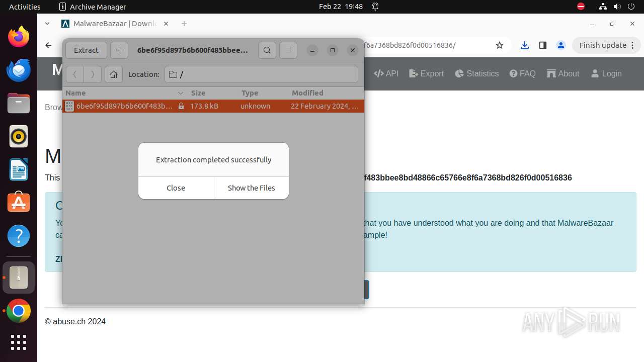Open search in Archive Manager
This screenshot has height=362, width=644.
click(x=267, y=50)
